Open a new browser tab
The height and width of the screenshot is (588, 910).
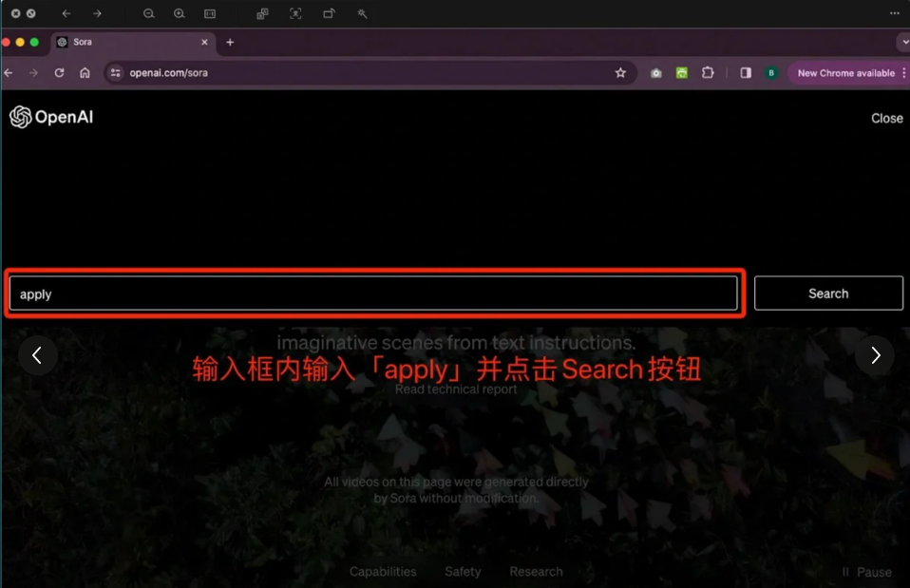click(x=230, y=42)
